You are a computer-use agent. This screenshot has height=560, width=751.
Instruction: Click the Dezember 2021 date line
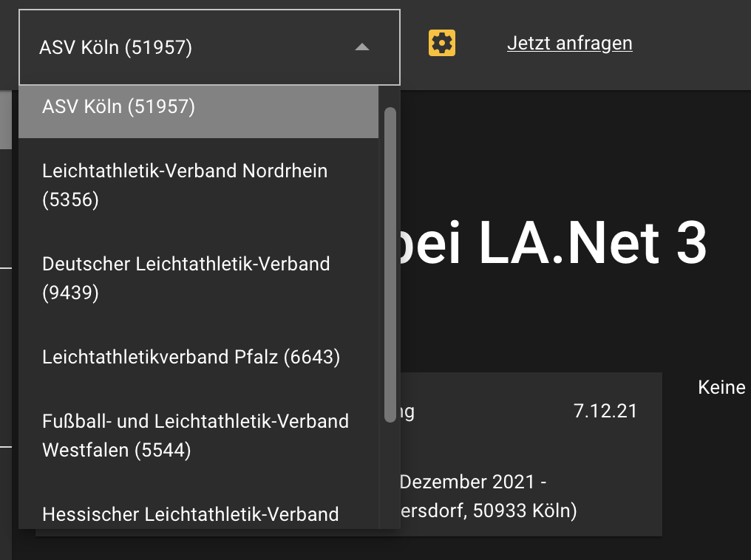pyautogui.click(x=473, y=482)
